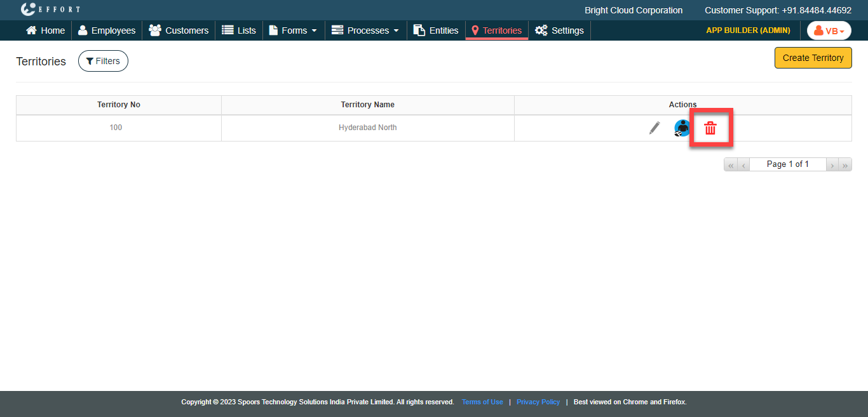The width and height of the screenshot is (868, 417).
Task: Open Settings from the navigation bar
Action: tap(559, 30)
